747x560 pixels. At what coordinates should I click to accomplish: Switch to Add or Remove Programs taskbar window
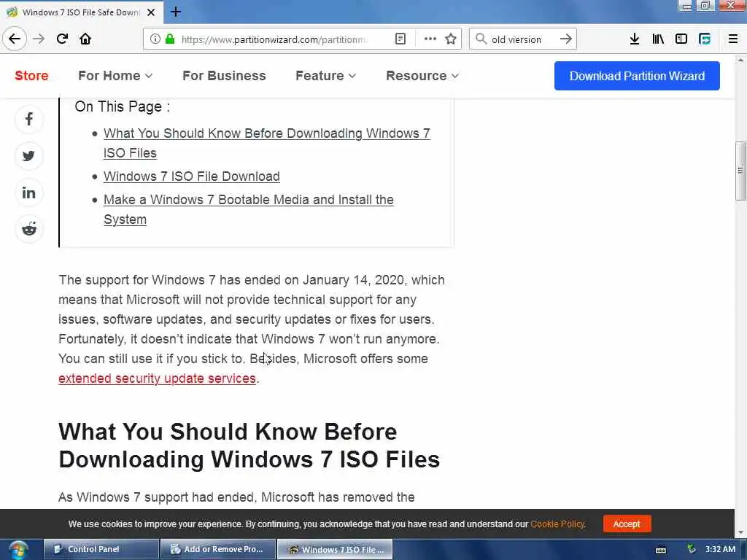tap(217, 550)
